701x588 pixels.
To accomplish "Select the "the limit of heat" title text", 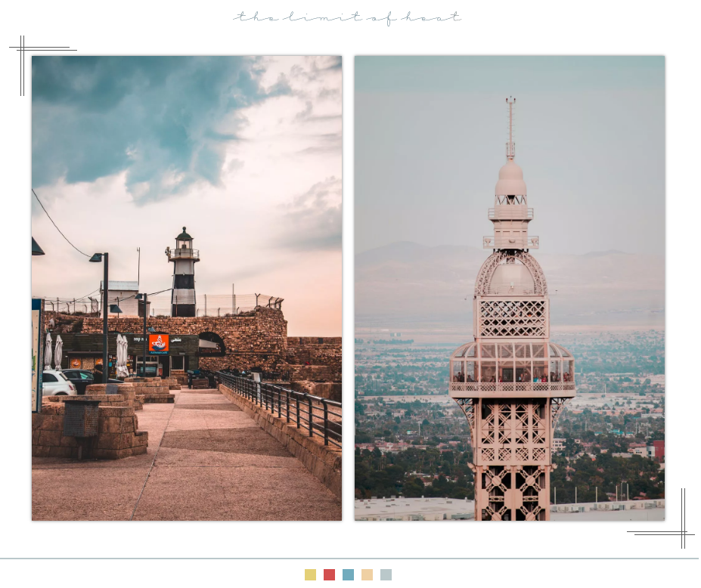I will pos(347,17).
